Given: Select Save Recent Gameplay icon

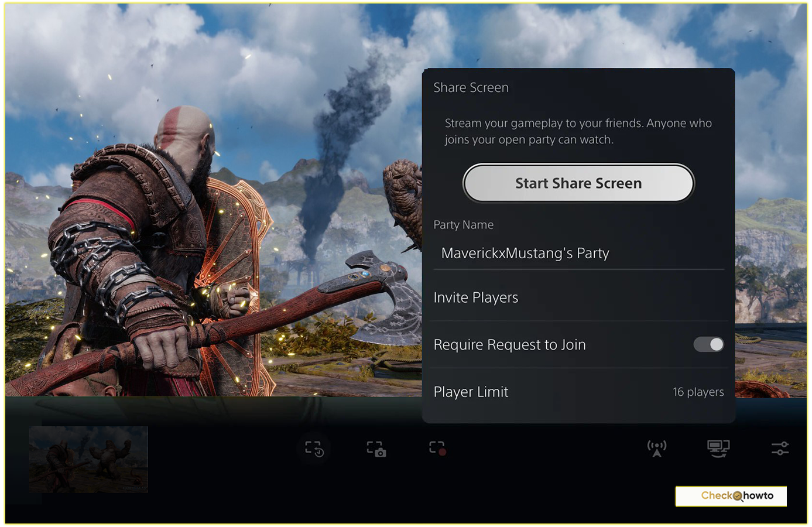Looking at the screenshot, I should (314, 449).
